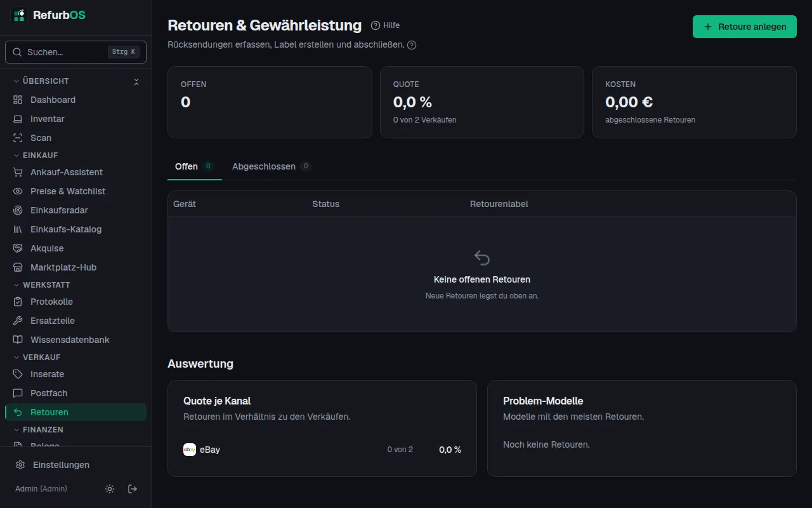Screen dimensions: 812x508
Task: Click the Ankauf-Assistent cart icon
Action: pos(18,172)
